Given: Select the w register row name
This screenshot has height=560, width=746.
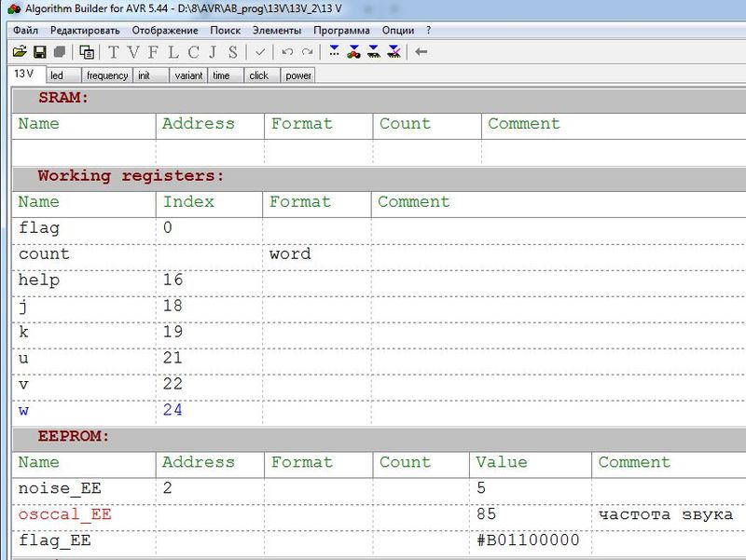Looking at the screenshot, I should point(24,410).
